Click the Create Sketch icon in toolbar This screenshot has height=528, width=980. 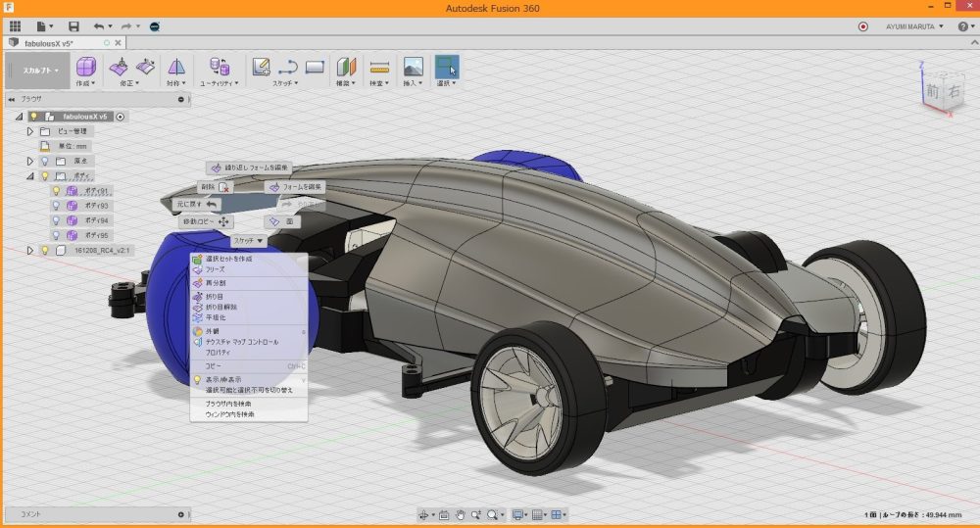(262, 68)
